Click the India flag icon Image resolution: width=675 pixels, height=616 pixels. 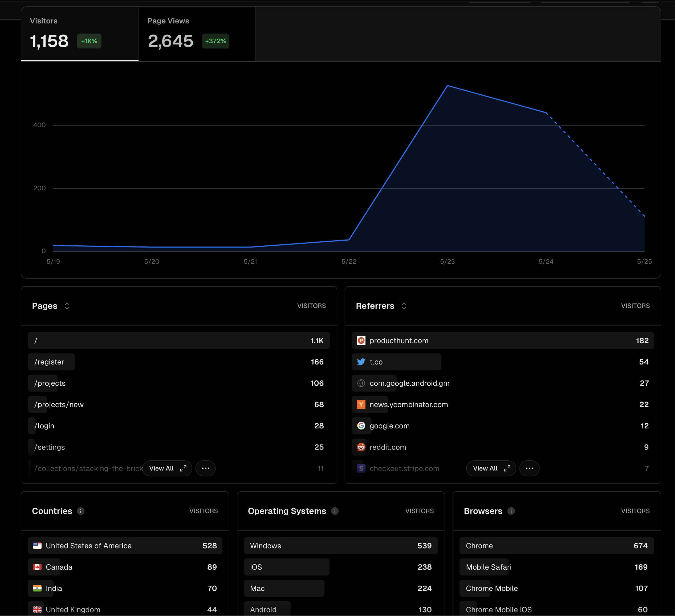click(x=37, y=588)
